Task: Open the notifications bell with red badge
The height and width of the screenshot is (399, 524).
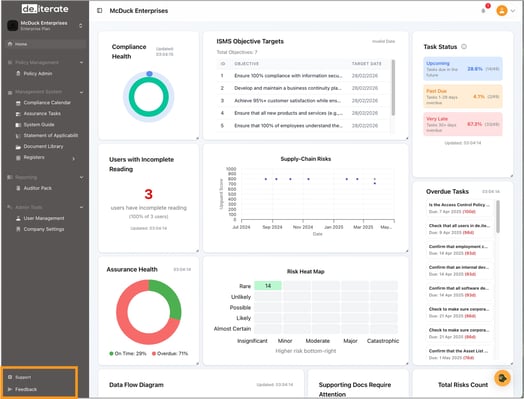Action: tap(484, 11)
